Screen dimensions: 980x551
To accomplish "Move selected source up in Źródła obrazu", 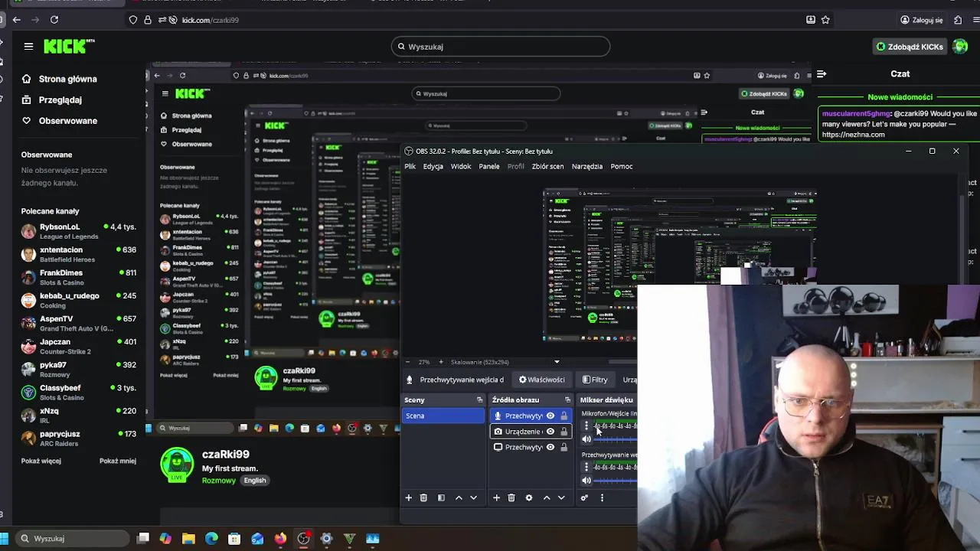I will click(547, 497).
